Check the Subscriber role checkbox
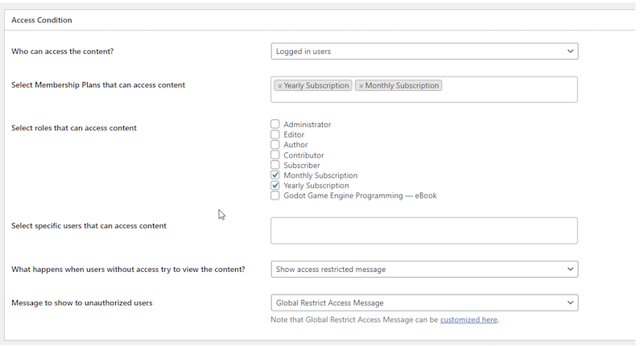Image resolution: width=644 pixels, height=346 pixels. [x=275, y=165]
